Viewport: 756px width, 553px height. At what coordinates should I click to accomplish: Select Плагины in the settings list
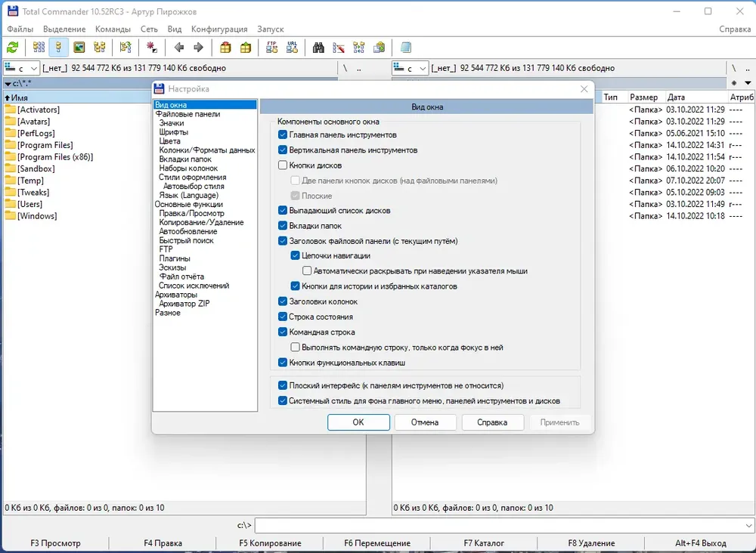[x=175, y=258]
